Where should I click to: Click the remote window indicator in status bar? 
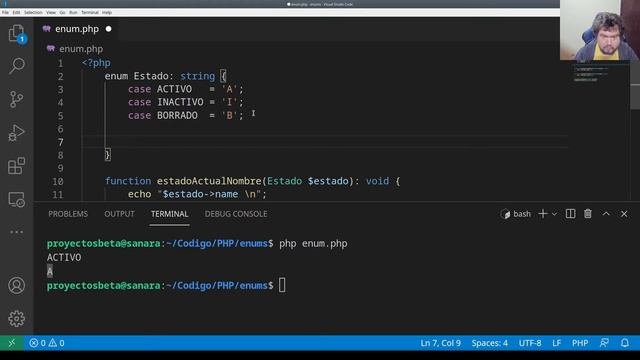(x=11, y=343)
